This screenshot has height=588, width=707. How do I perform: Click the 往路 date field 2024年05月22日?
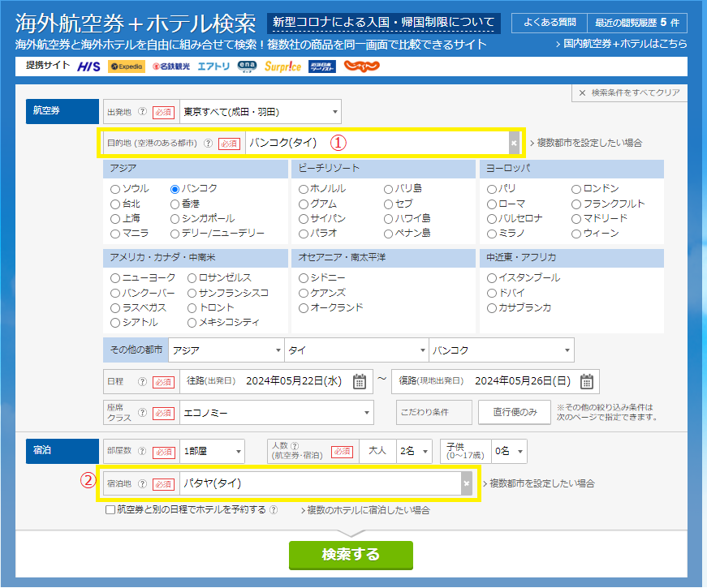click(x=276, y=382)
